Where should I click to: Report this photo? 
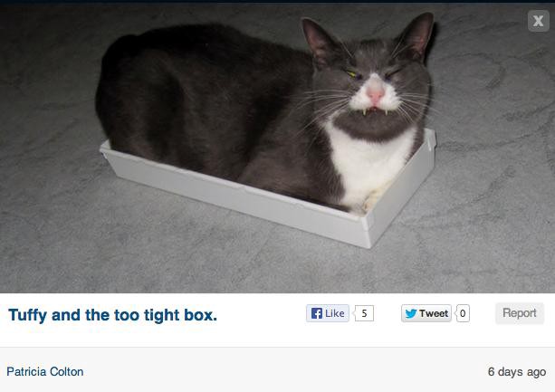point(520,313)
